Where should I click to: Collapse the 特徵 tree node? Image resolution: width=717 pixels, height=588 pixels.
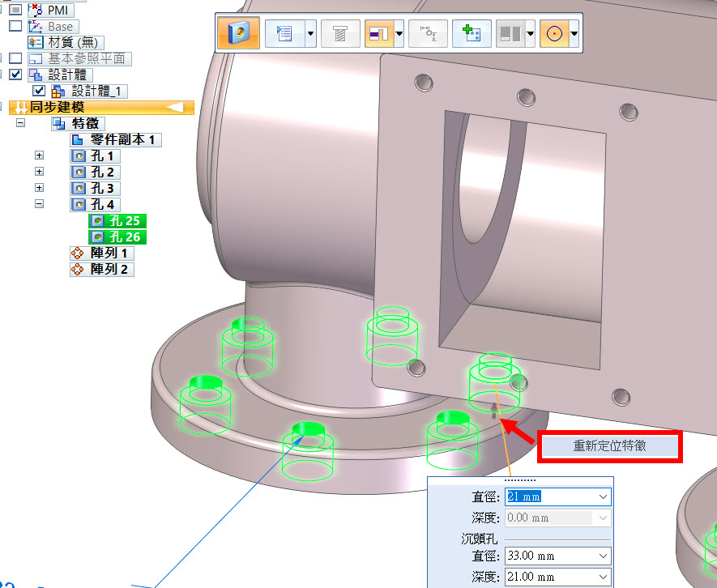(20, 122)
